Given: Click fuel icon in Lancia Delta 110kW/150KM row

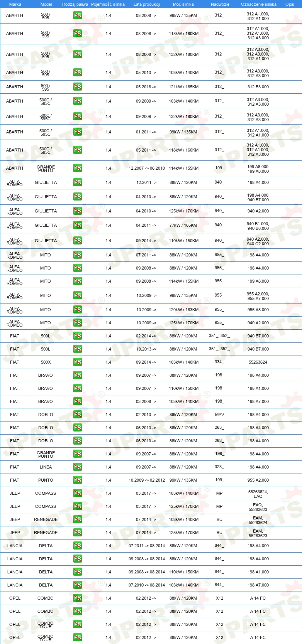Looking at the screenshot, I should pos(77,572).
